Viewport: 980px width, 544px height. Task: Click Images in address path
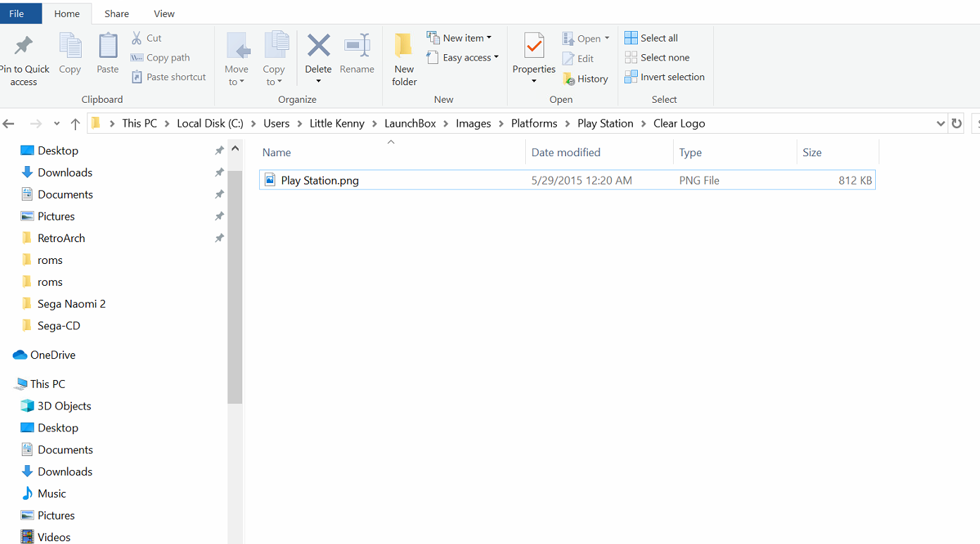(473, 123)
